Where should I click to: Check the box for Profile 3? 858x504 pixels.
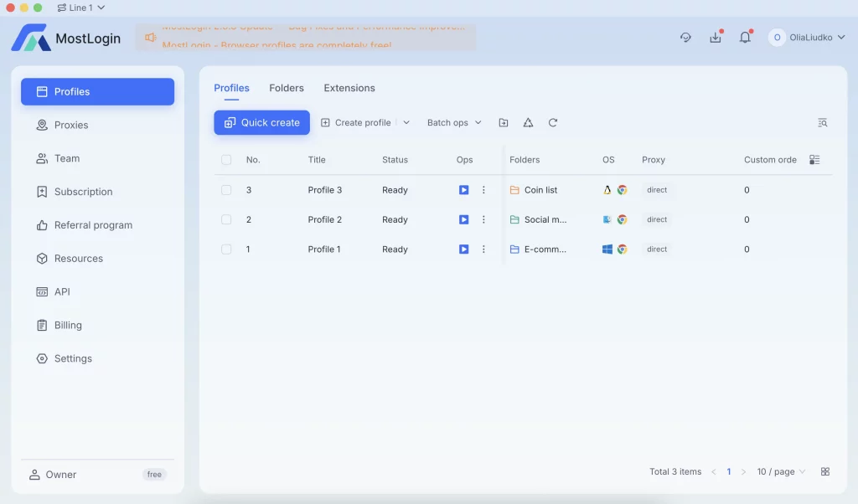pos(226,190)
